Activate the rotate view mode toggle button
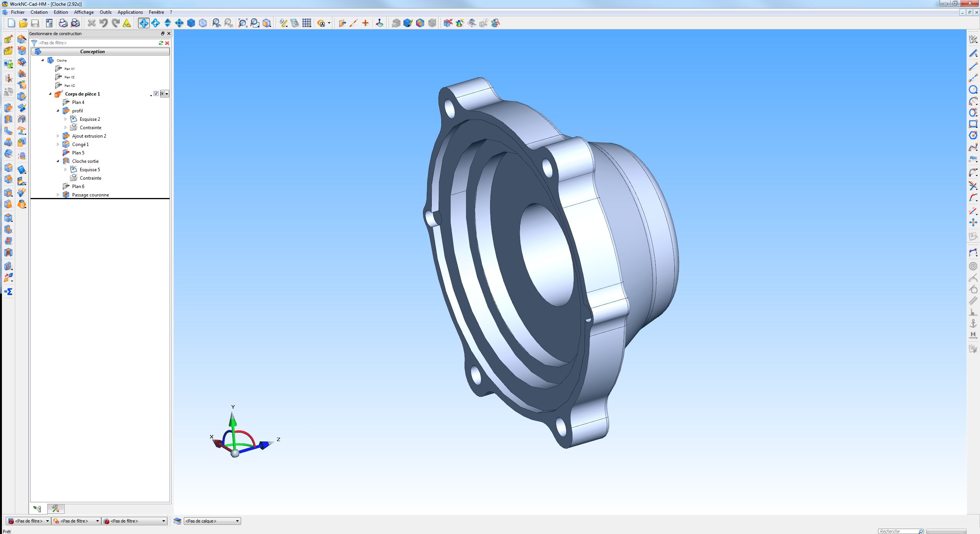This screenshot has width=980, height=534. (x=144, y=23)
